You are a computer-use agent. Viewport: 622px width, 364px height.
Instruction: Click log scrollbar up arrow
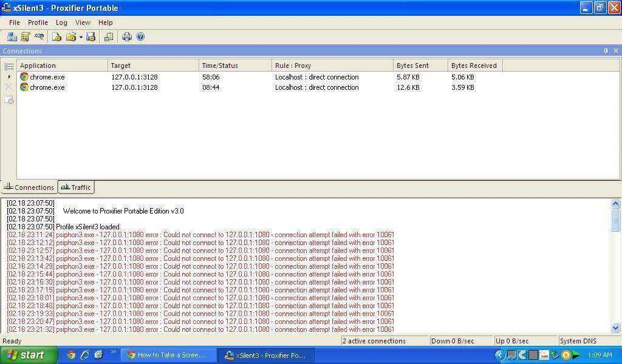(x=616, y=204)
